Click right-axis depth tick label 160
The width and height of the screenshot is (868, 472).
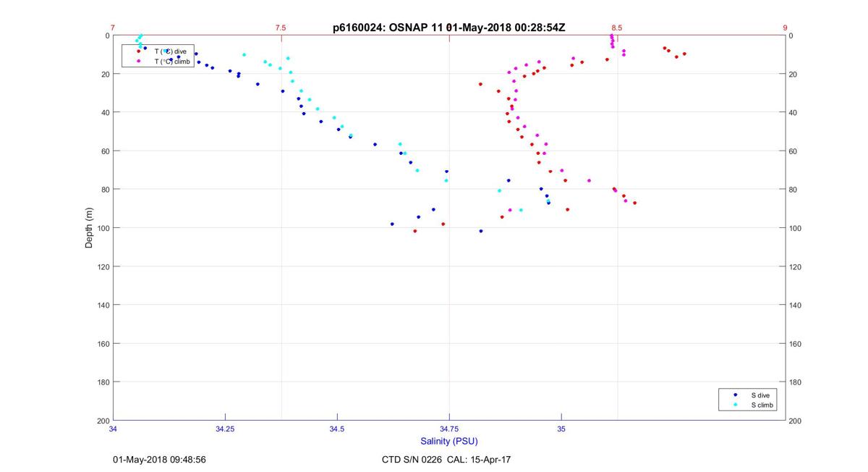pos(795,344)
